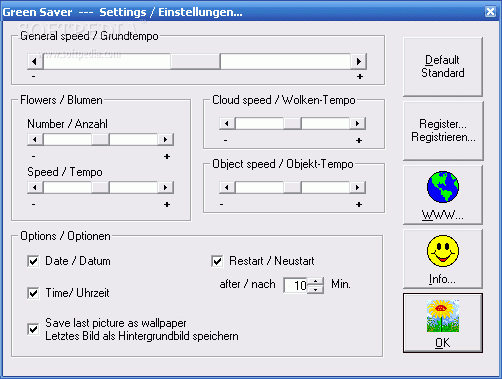Increase Cloud speed with right arrow
502x379 pixels.
[x=357, y=123]
